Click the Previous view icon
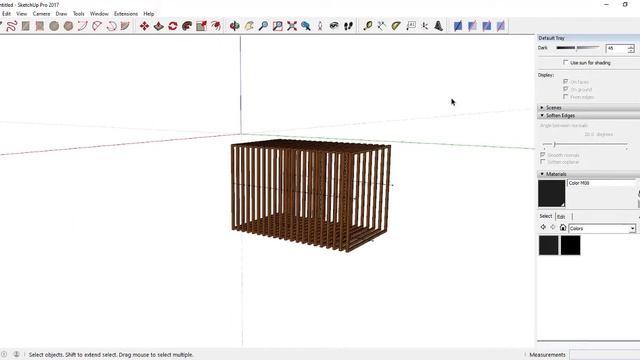 (306, 26)
